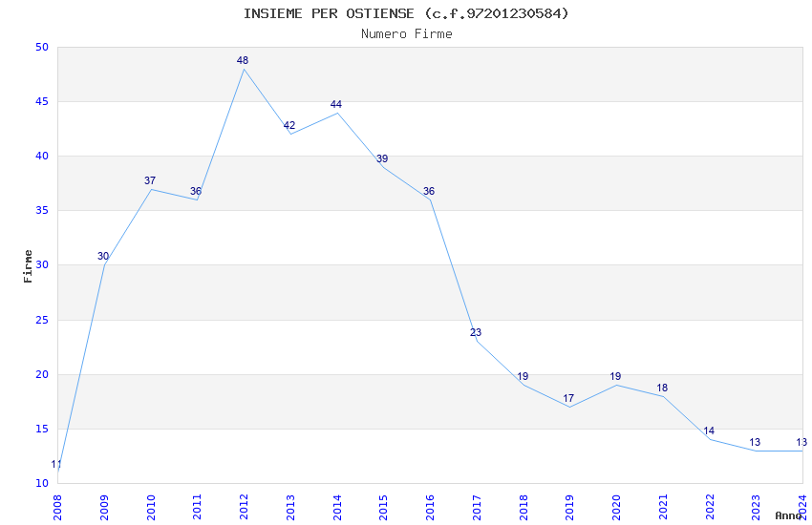Click the data label 39 for 2015
812x525 pixels.
point(382,158)
